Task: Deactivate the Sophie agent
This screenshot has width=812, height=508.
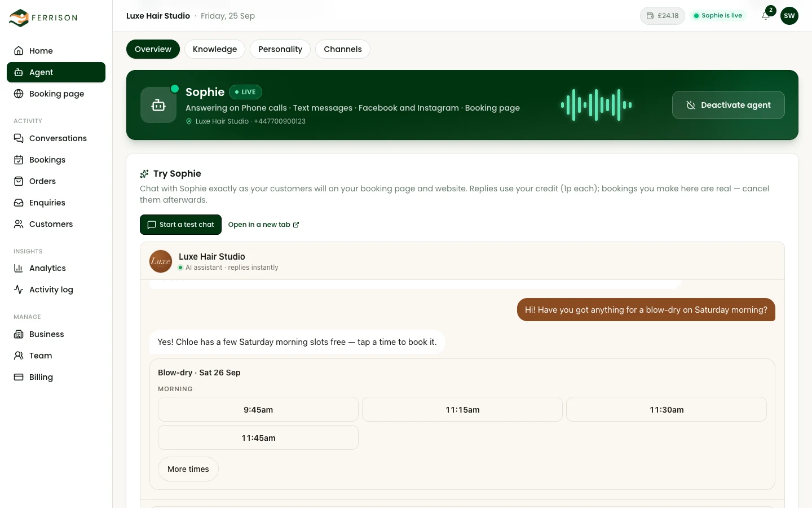Action: point(729,105)
